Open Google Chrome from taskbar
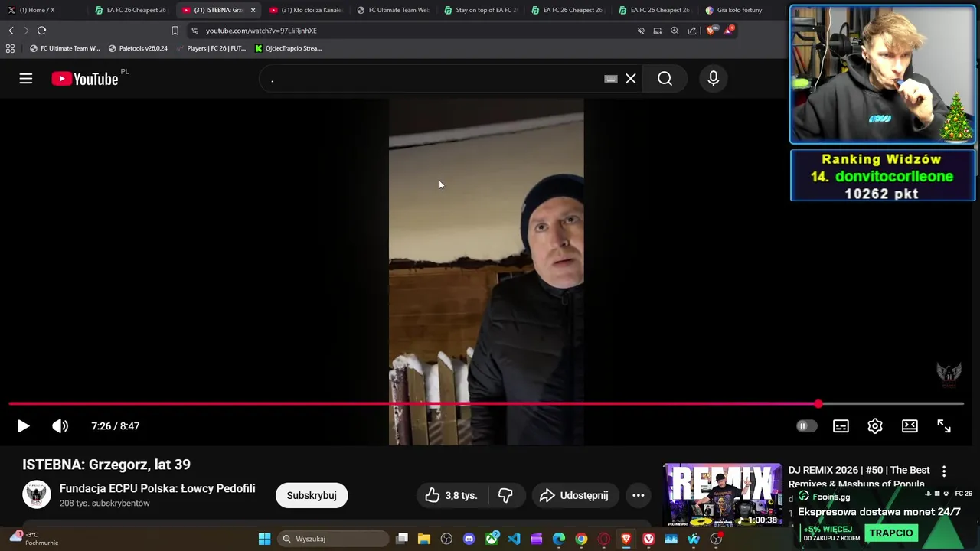Viewport: 980px width, 551px height. (581, 539)
